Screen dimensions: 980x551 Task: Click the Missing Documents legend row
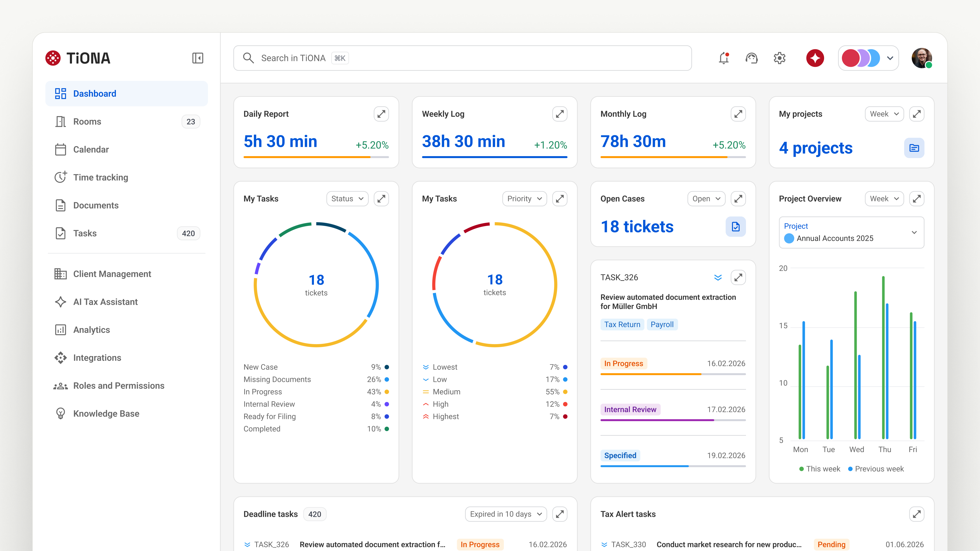click(x=316, y=380)
